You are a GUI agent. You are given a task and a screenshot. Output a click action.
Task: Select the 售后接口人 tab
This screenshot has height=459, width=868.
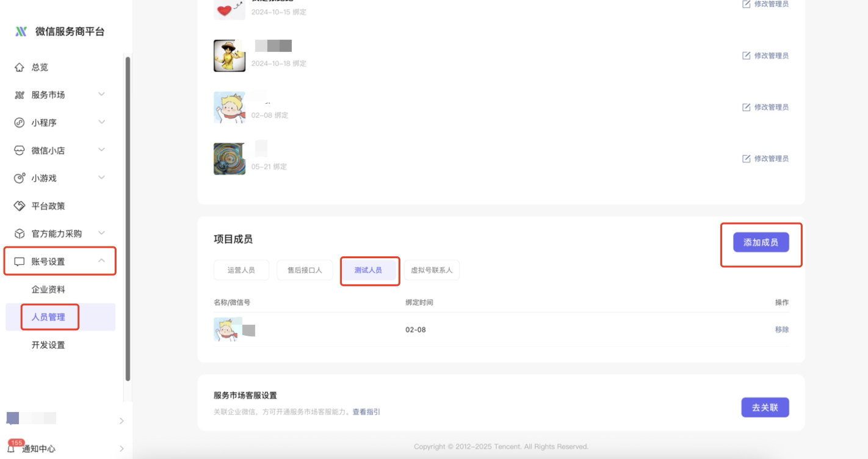(x=304, y=270)
